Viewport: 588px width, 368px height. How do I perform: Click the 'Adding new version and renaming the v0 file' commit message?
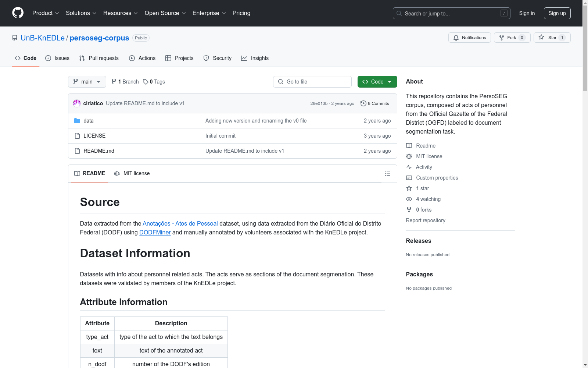(256, 121)
